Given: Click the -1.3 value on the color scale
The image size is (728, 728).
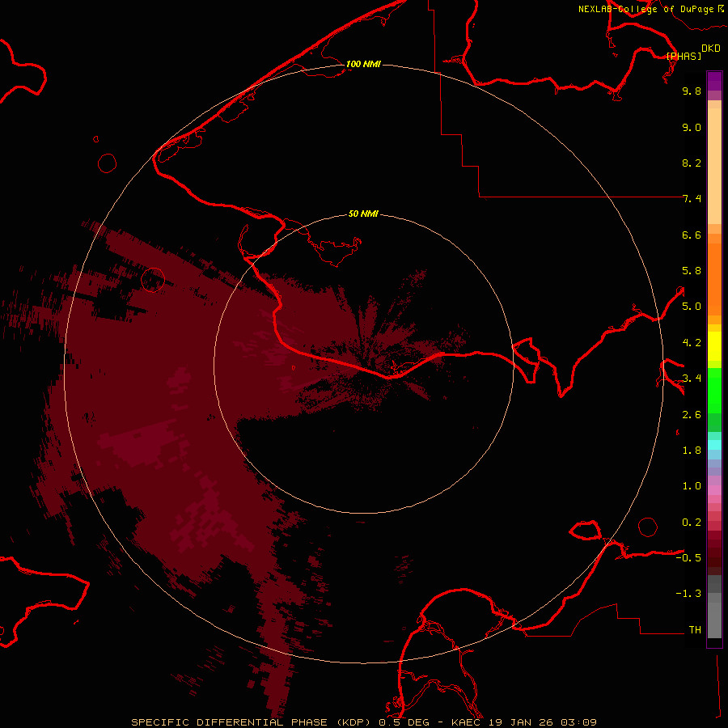Looking at the screenshot, I should click(688, 594).
